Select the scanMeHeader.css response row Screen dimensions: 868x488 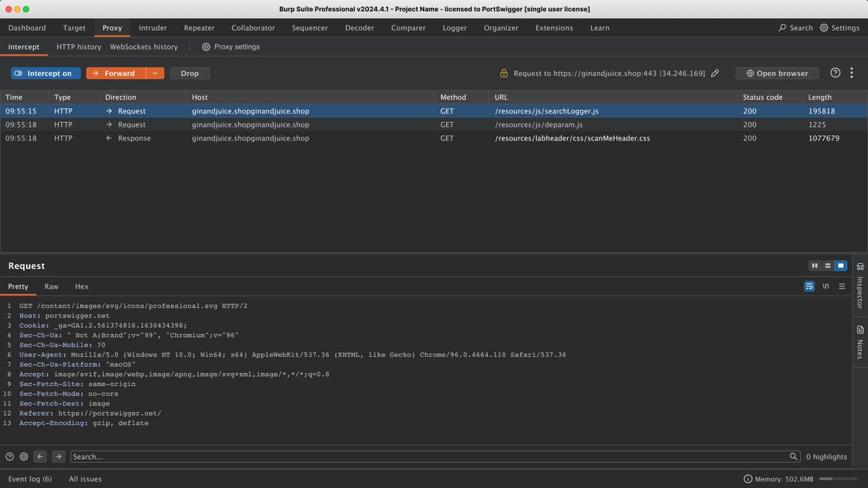coord(434,138)
